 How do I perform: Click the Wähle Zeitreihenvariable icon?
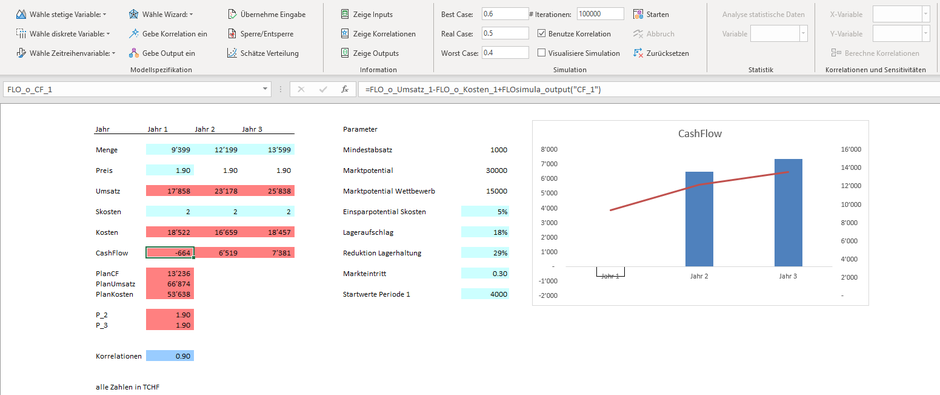point(20,53)
